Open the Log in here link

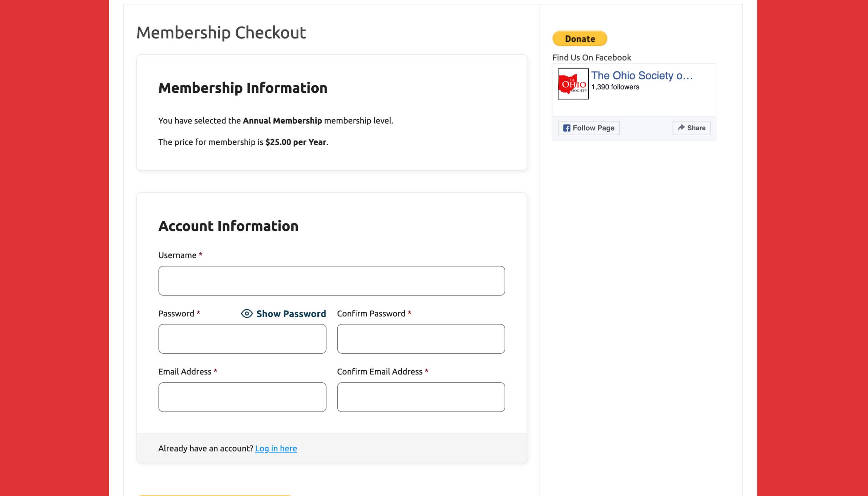(275, 448)
